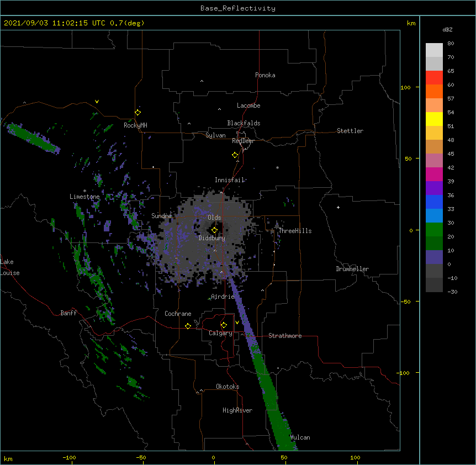Click the Limestone label

click(x=84, y=197)
